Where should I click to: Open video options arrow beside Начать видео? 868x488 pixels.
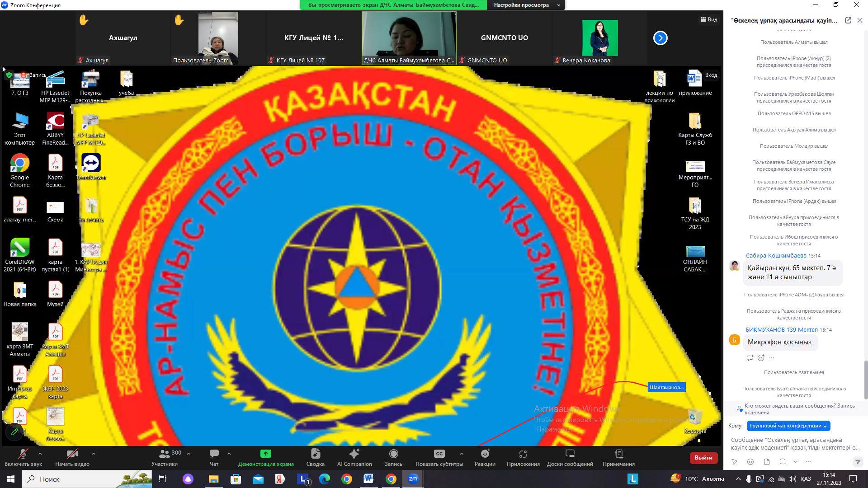pos(94,454)
